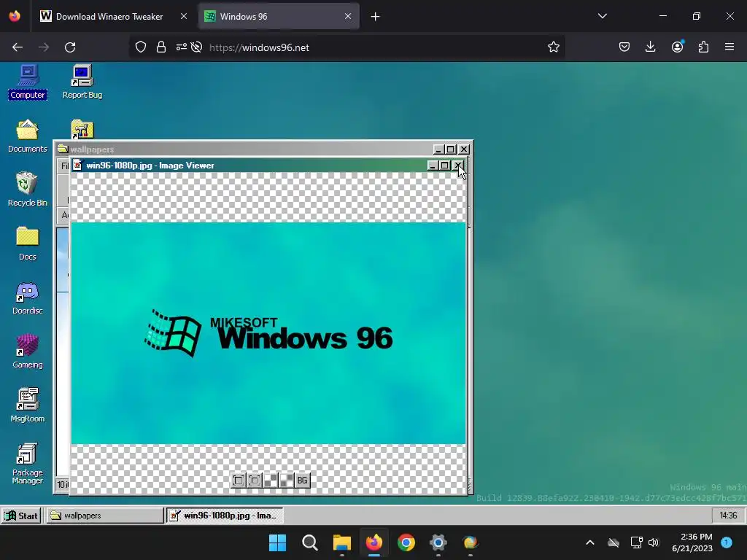747x560 pixels.
Task: Maximize the Image Viewer window
Action: click(445, 166)
